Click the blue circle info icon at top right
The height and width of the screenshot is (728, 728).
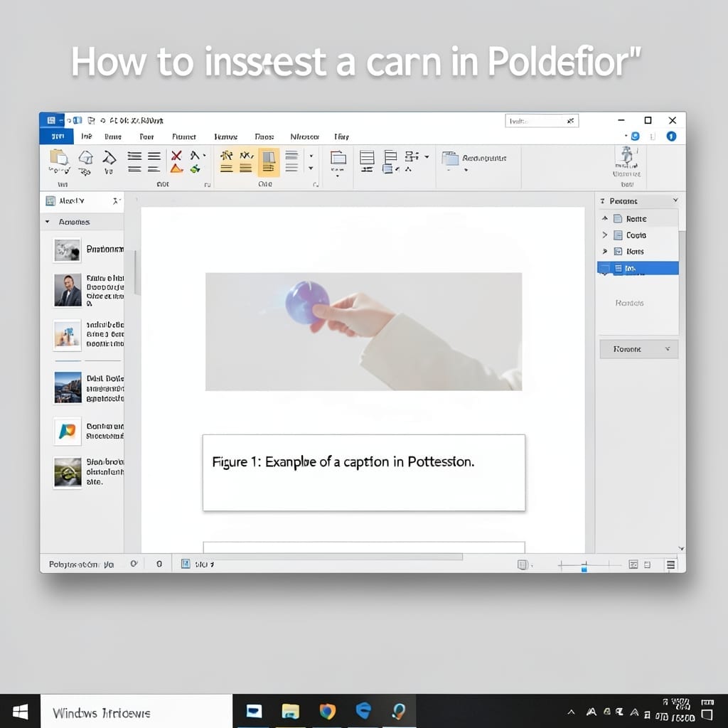[x=671, y=136]
